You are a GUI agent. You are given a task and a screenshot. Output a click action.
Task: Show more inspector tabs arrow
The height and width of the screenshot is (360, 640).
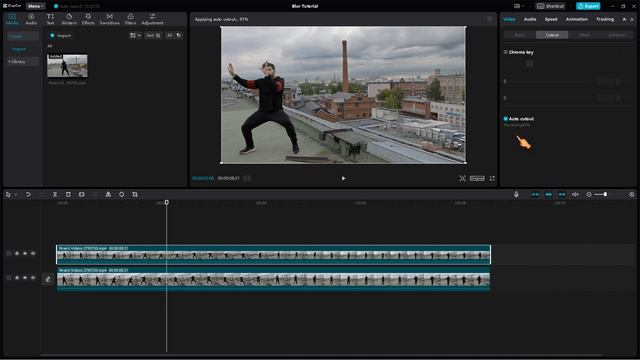click(632, 19)
